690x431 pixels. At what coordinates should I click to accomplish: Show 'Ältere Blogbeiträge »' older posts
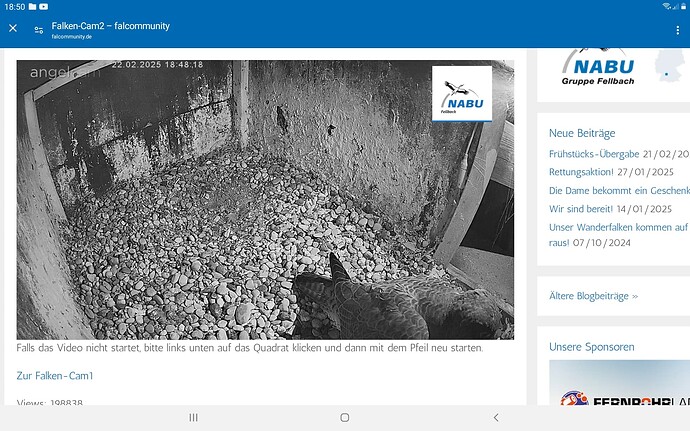coord(593,296)
